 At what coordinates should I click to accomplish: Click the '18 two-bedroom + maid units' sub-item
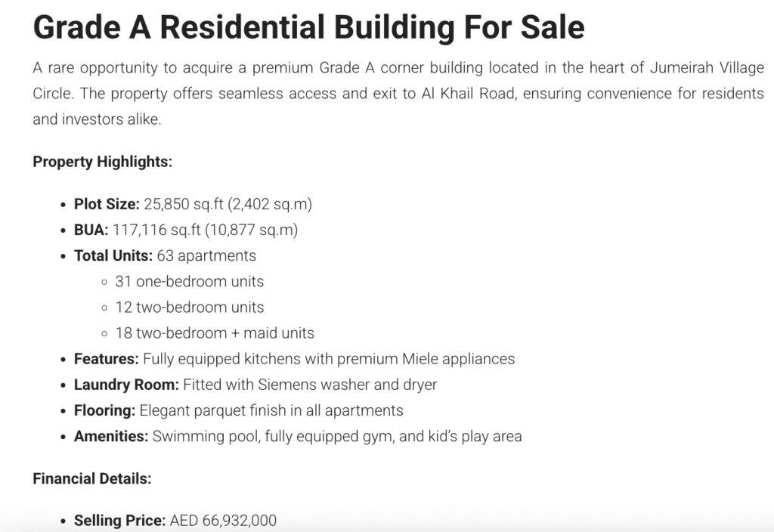214,333
